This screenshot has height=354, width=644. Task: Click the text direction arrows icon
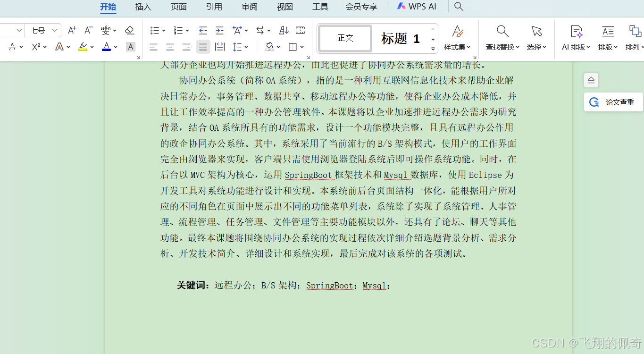tap(260, 30)
